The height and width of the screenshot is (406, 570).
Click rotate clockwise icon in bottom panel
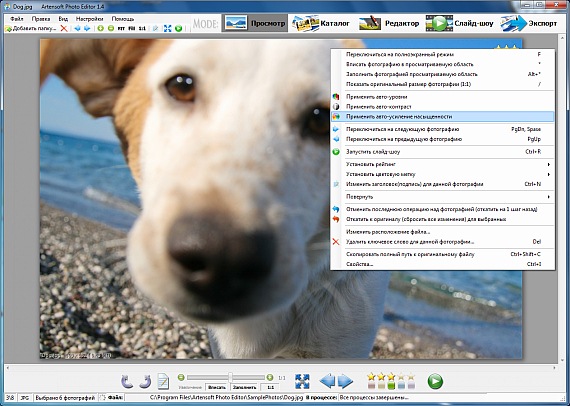pyautogui.click(x=145, y=381)
